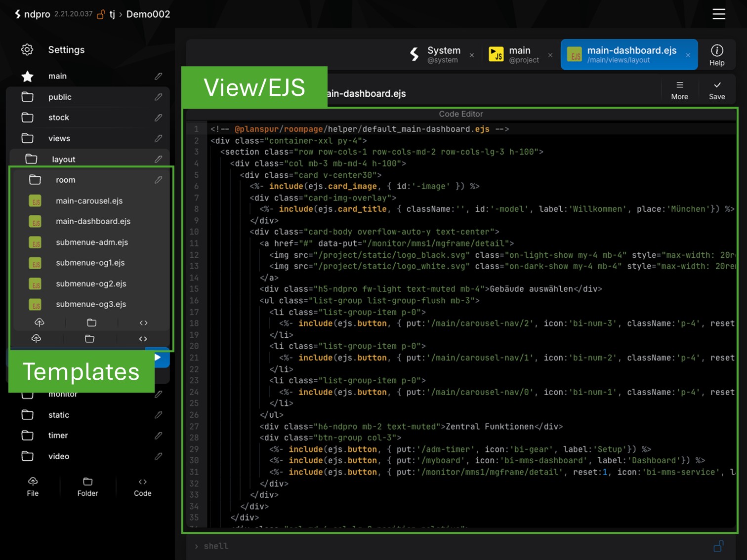This screenshot has height=560, width=747.
Task: Click tj breadcrumb in header
Action: (x=112, y=14)
